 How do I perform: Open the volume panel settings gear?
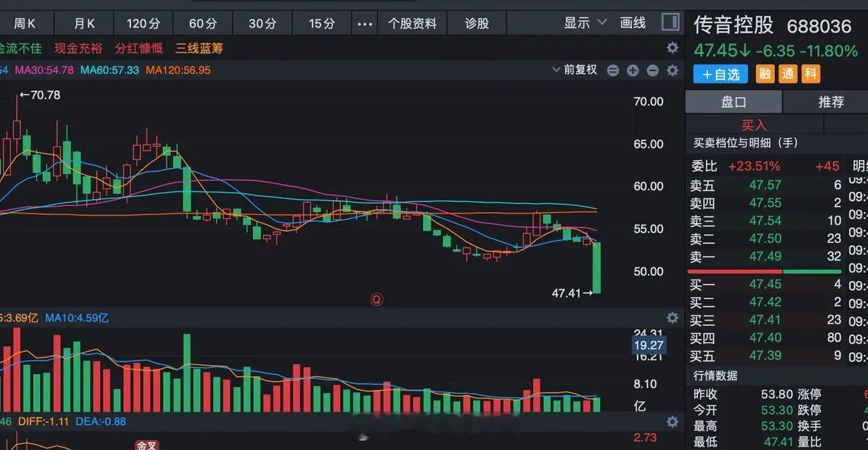pyautogui.click(x=672, y=318)
